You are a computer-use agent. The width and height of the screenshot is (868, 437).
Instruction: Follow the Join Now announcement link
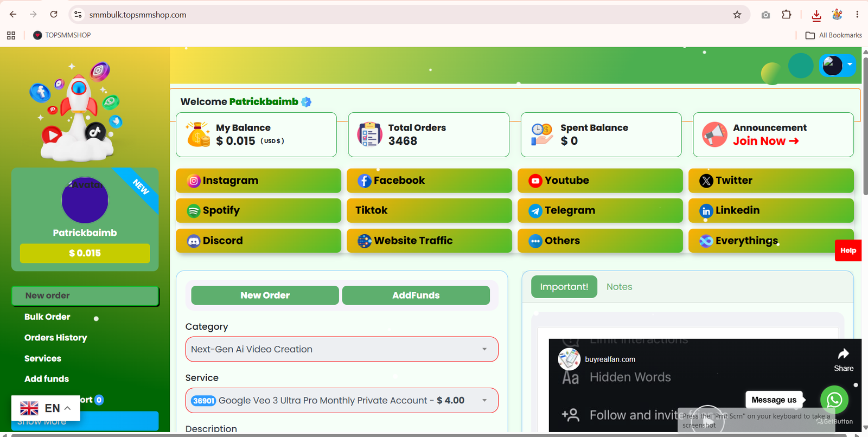[x=765, y=141]
